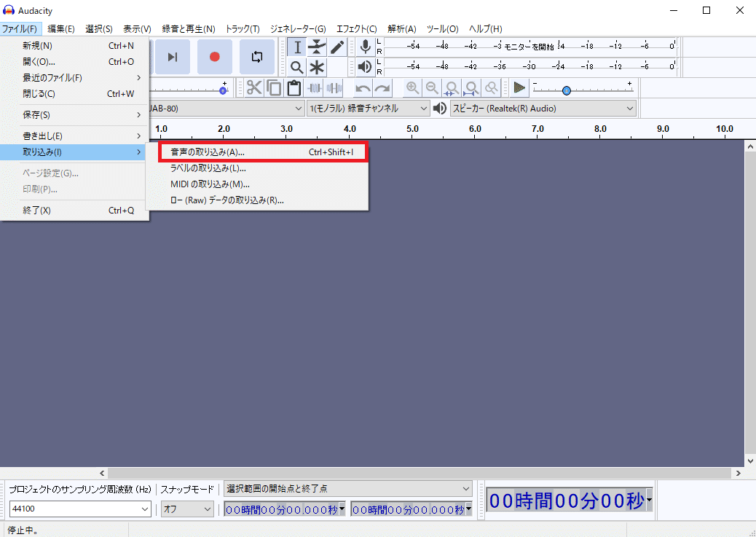Open the 選択範囲の開始点と終了点 dropdown
The image size is (756, 537).
[x=348, y=489]
